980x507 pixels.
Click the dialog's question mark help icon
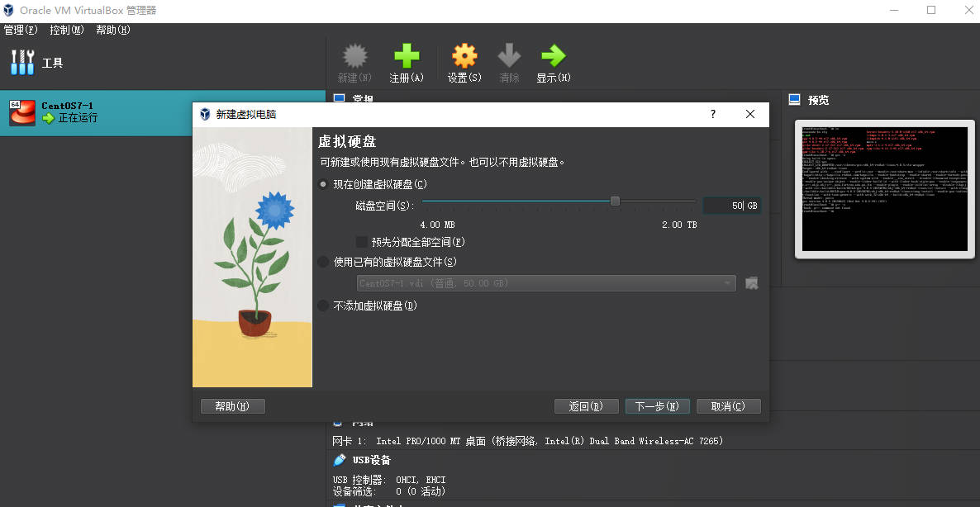713,114
